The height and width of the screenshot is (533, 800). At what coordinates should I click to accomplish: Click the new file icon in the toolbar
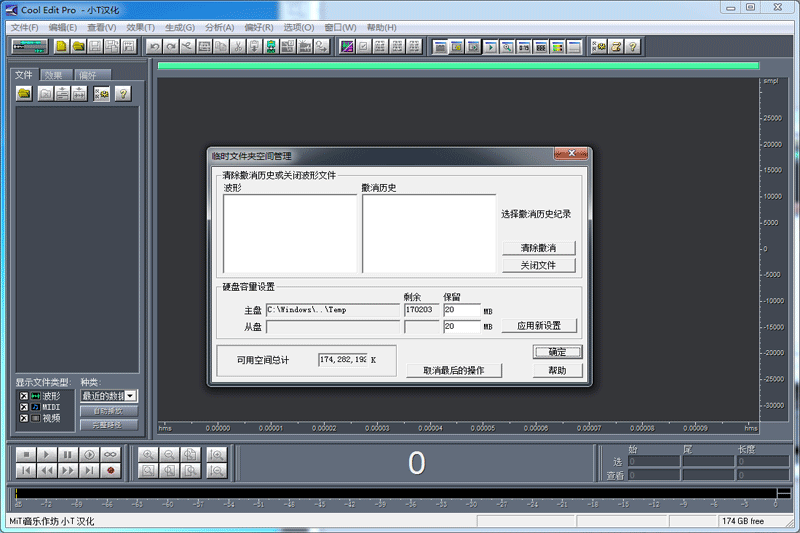61,47
